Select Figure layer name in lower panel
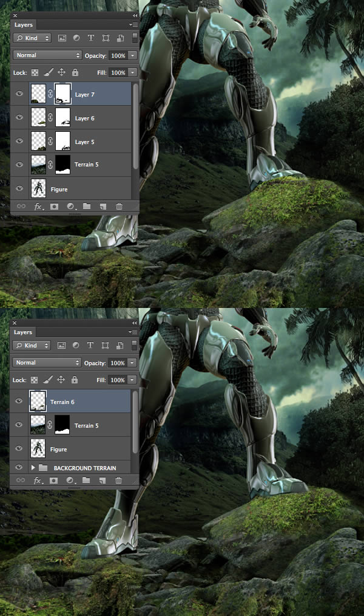This screenshot has width=364, height=616. [x=58, y=449]
